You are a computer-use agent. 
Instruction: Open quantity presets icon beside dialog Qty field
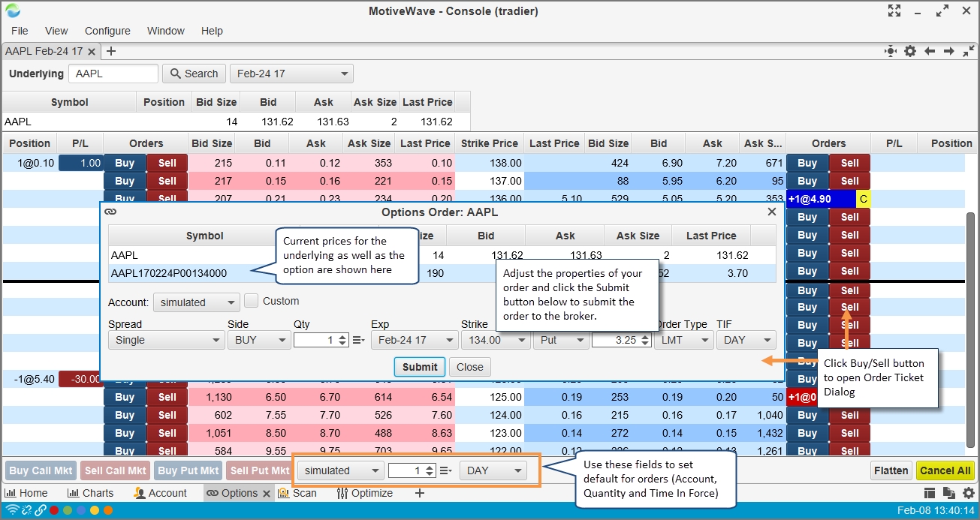click(358, 340)
